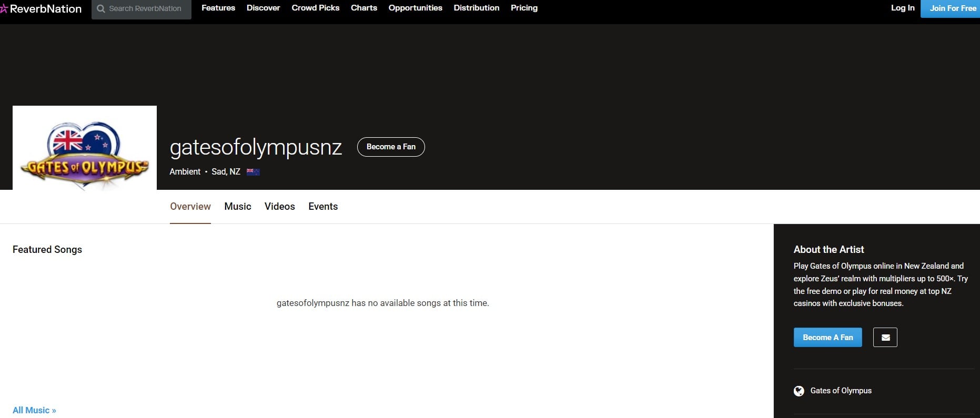Screen dimensions: 980x418
Task: Click the outlined Become a Fan button
Action: (391, 147)
